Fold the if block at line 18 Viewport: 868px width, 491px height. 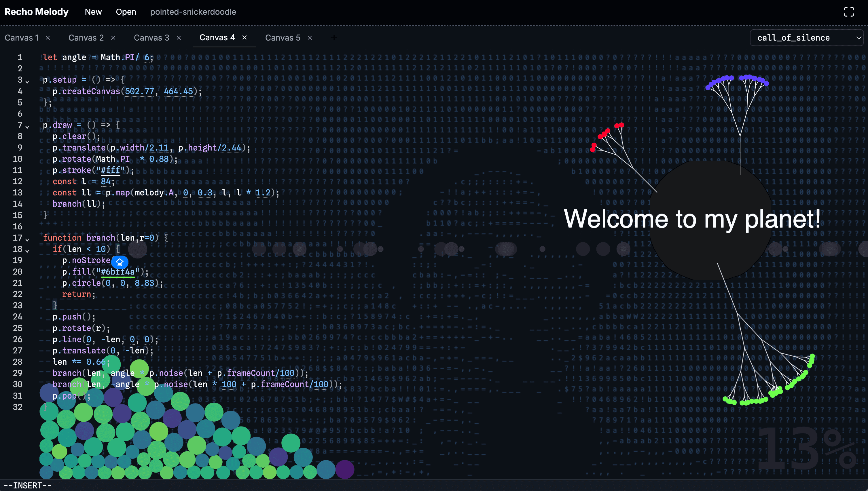point(27,251)
